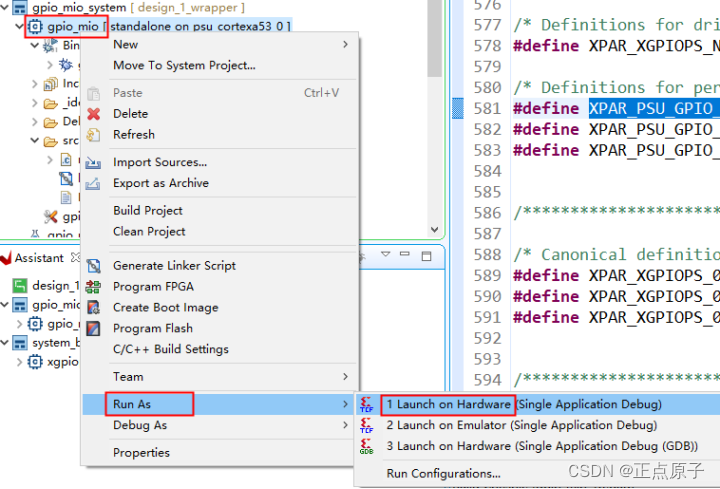Click the src folder icon

click(51, 141)
